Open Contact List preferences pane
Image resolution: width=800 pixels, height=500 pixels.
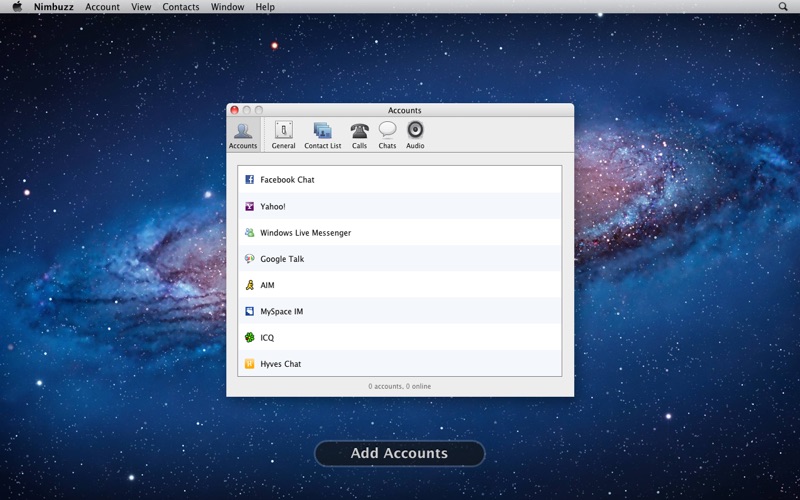(322, 131)
